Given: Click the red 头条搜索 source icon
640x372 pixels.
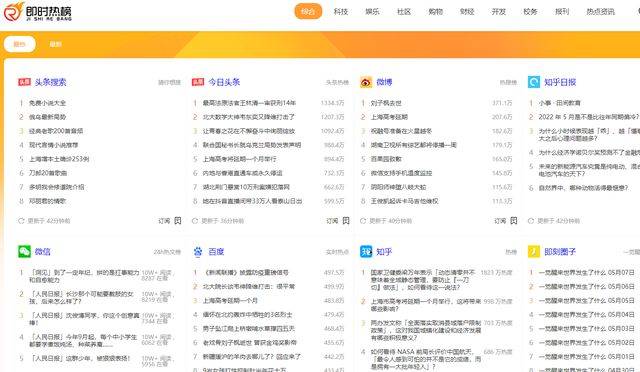Looking at the screenshot, I should tap(24, 82).
